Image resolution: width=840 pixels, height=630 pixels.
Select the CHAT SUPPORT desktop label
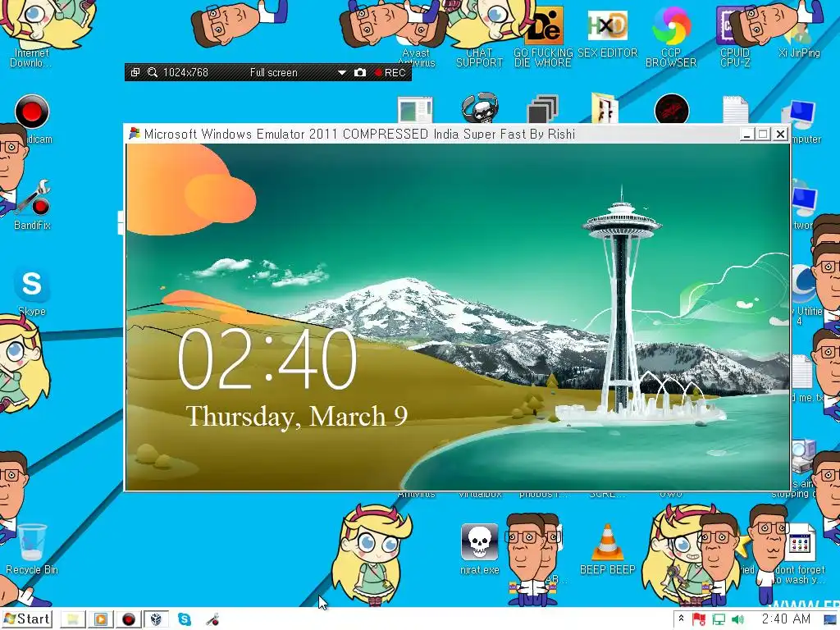click(x=479, y=58)
